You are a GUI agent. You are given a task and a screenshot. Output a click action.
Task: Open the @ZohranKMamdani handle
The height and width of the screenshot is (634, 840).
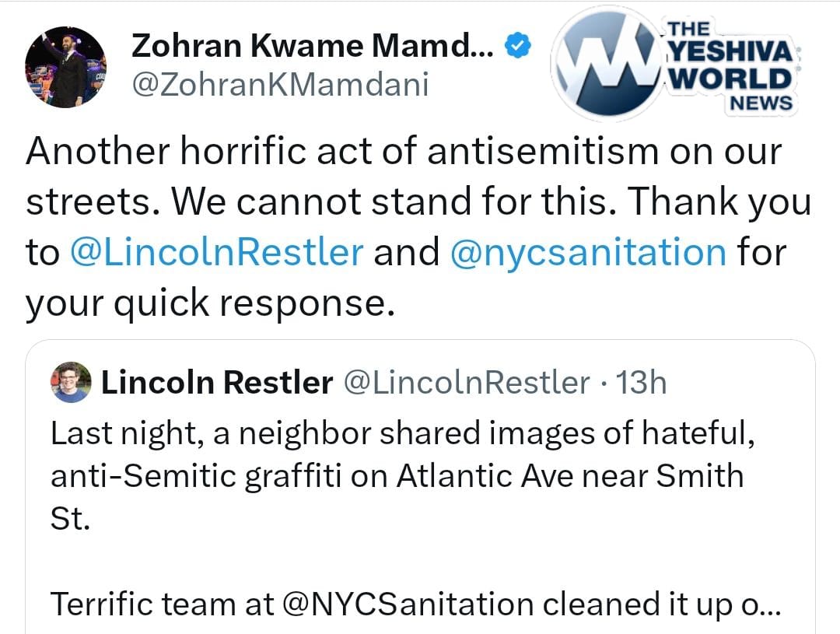tap(280, 84)
